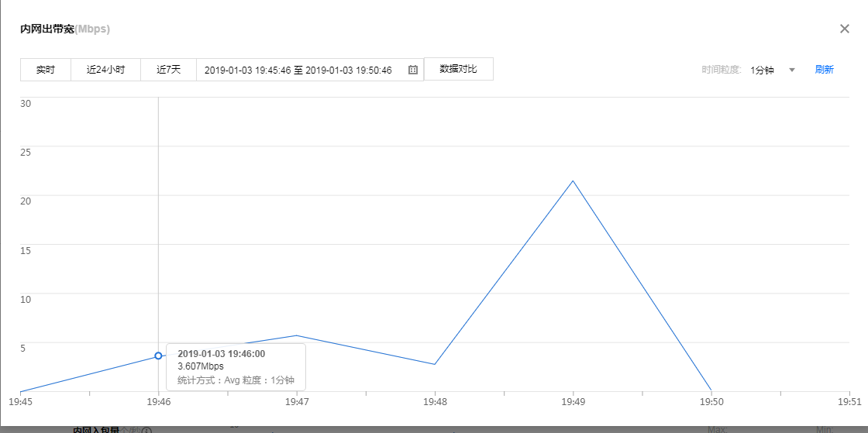Switch to the 实时 time range
The width and height of the screenshot is (868, 433).
pyautogui.click(x=46, y=70)
